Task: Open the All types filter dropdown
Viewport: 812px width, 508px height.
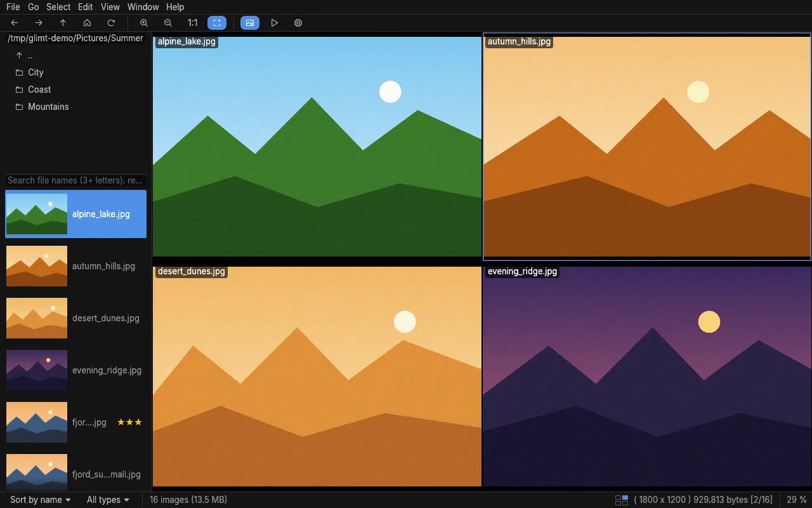Action: tap(108, 500)
